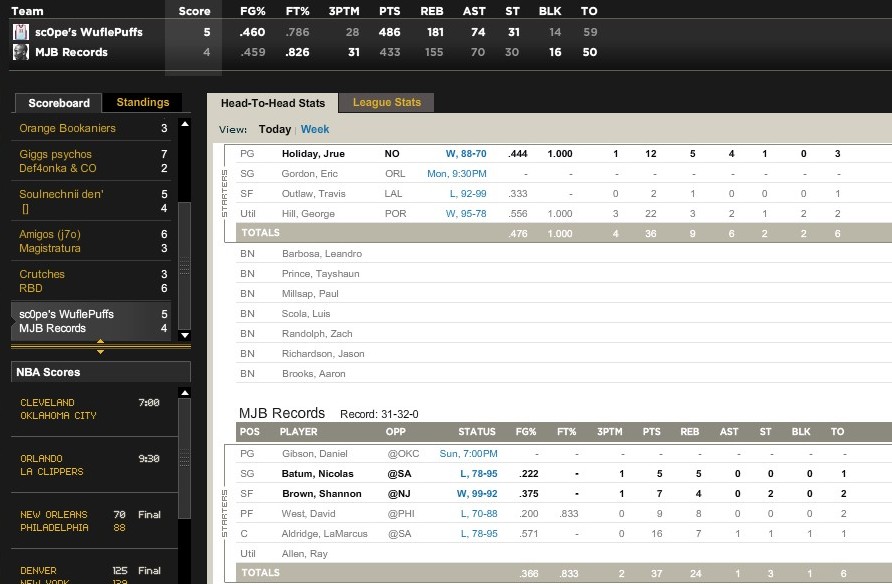Open the Head-To-Head Stats tab
Viewport: 892px width, 584px height.
(272, 103)
